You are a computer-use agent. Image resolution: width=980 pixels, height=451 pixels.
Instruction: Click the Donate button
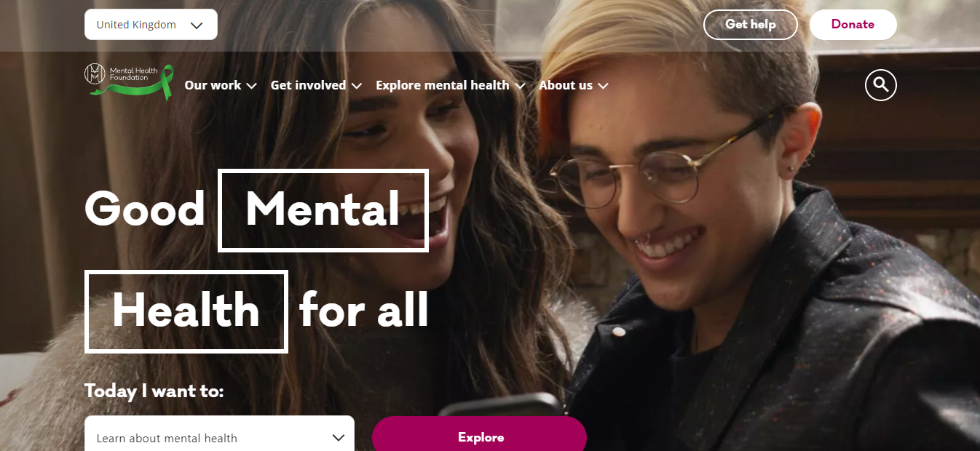pyautogui.click(x=853, y=24)
